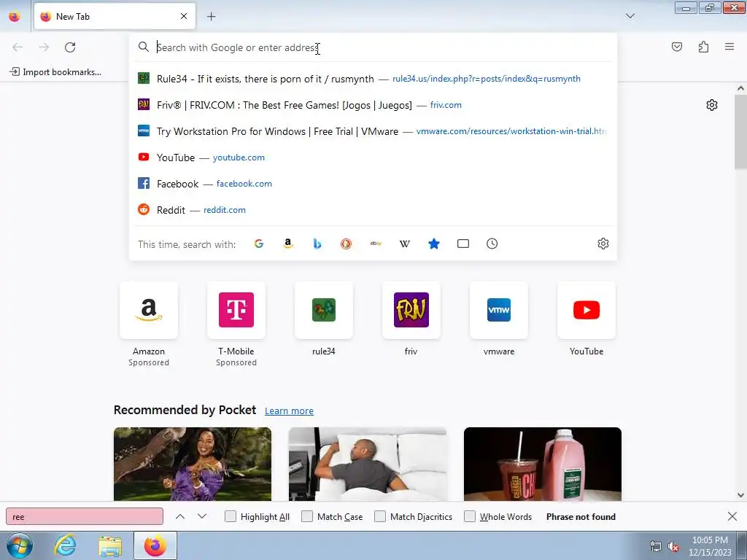Enable the Match Case checkbox
The height and width of the screenshot is (560, 747).
tap(307, 517)
